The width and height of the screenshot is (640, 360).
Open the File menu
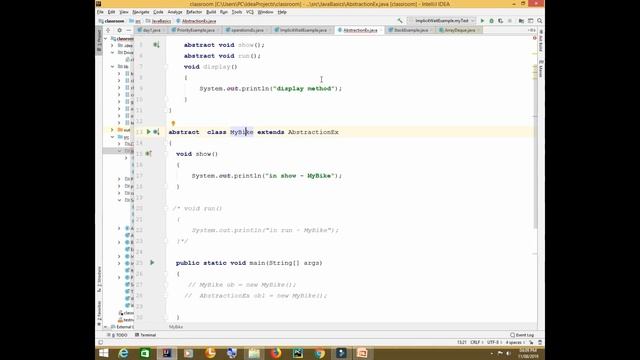tap(100, 12)
